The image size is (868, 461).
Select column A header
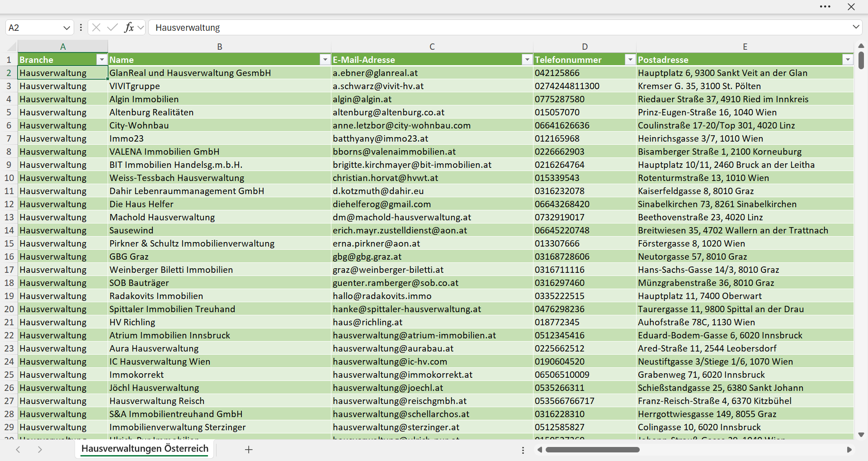coord(63,47)
